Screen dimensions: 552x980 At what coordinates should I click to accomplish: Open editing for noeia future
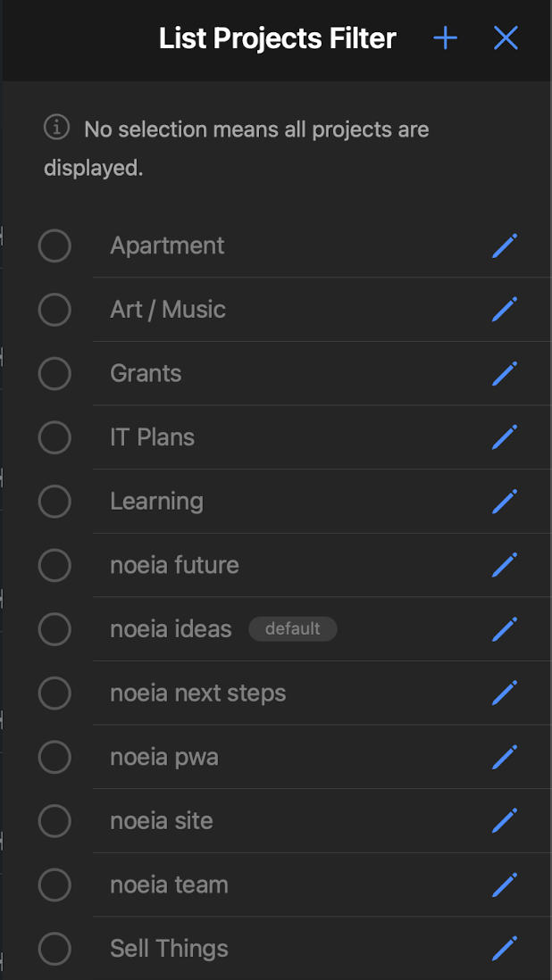click(x=505, y=565)
